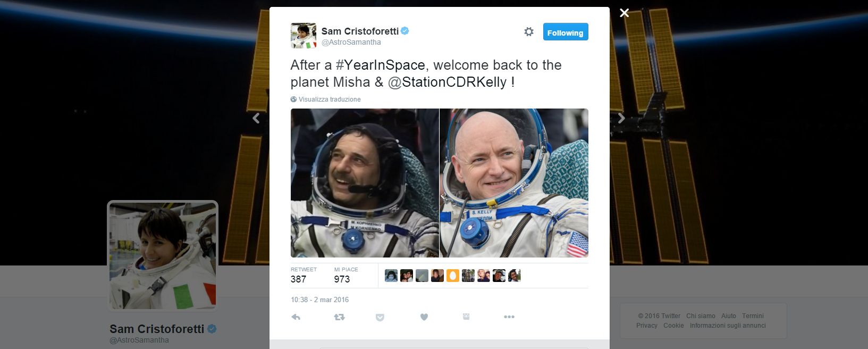Toggle the Following button
The height and width of the screenshot is (349, 868).
pos(566,32)
